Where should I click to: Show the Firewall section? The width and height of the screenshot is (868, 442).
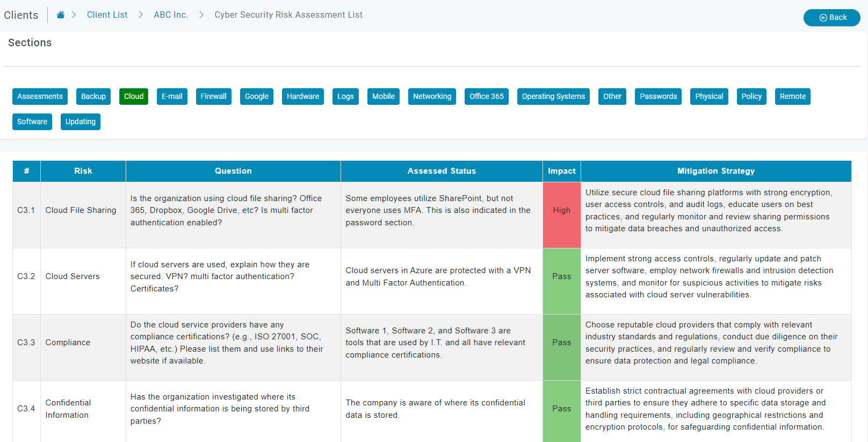click(213, 96)
